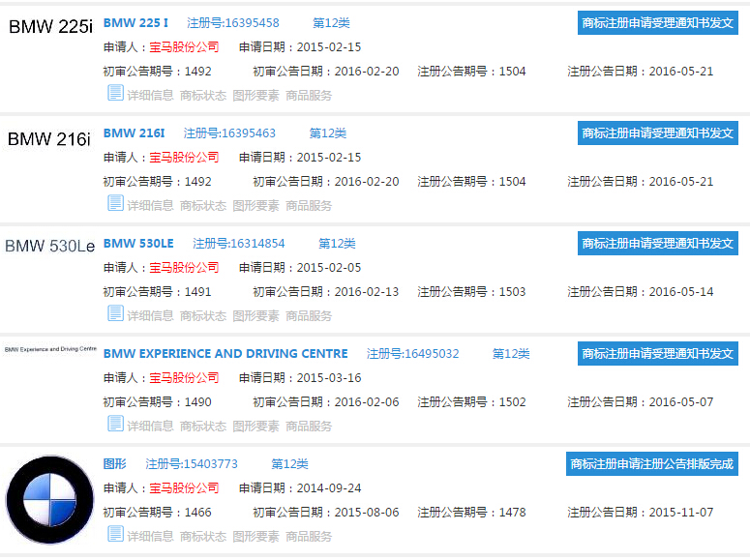Open 商标状态 for BMW 225 I

(x=203, y=95)
